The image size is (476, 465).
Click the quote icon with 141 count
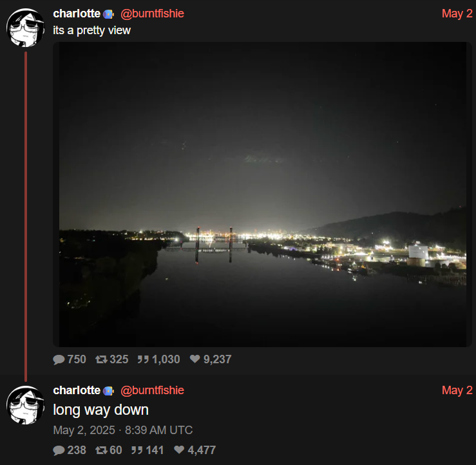(137, 450)
